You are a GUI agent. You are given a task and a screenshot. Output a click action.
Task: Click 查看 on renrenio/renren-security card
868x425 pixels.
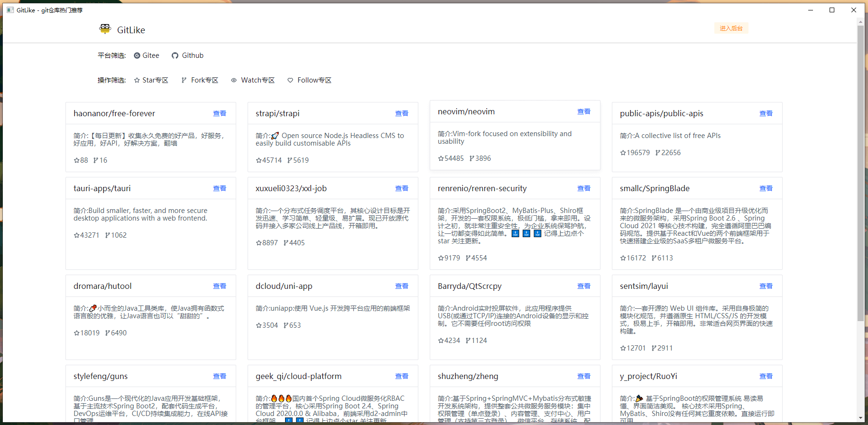coord(584,188)
